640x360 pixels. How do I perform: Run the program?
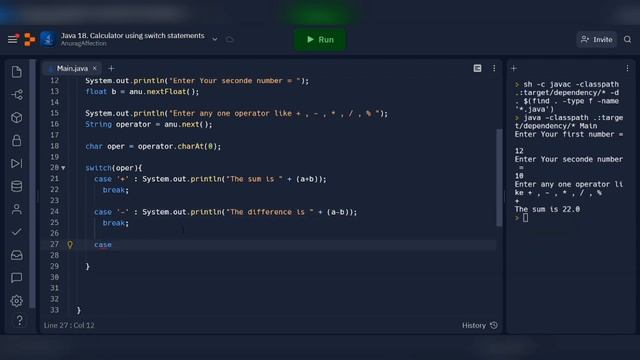[320, 40]
